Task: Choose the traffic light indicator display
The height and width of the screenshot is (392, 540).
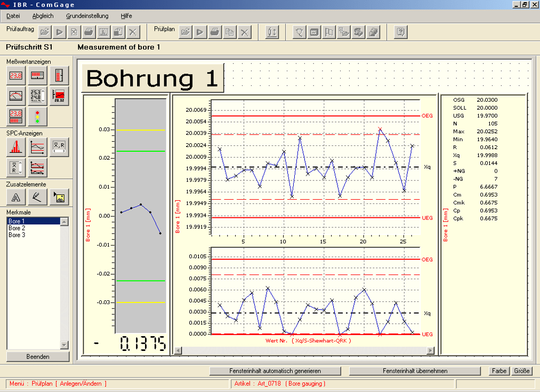Action: (x=37, y=116)
